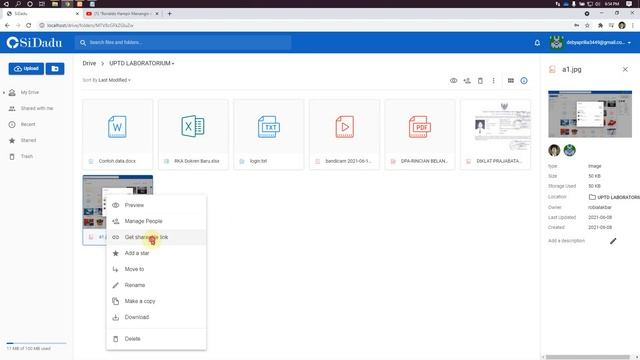Choose Make a copy from the context menu
640x360 pixels.
[156, 301]
